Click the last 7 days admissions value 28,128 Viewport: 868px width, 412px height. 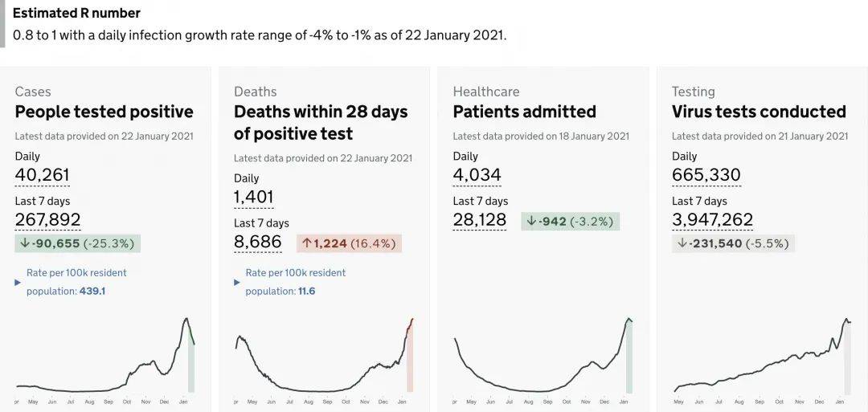pyautogui.click(x=480, y=220)
